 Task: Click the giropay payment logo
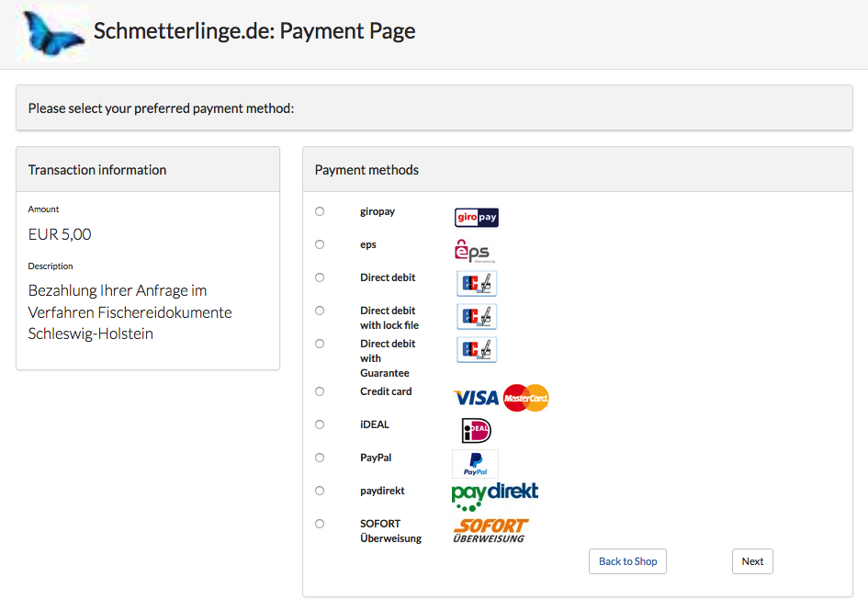pos(476,218)
